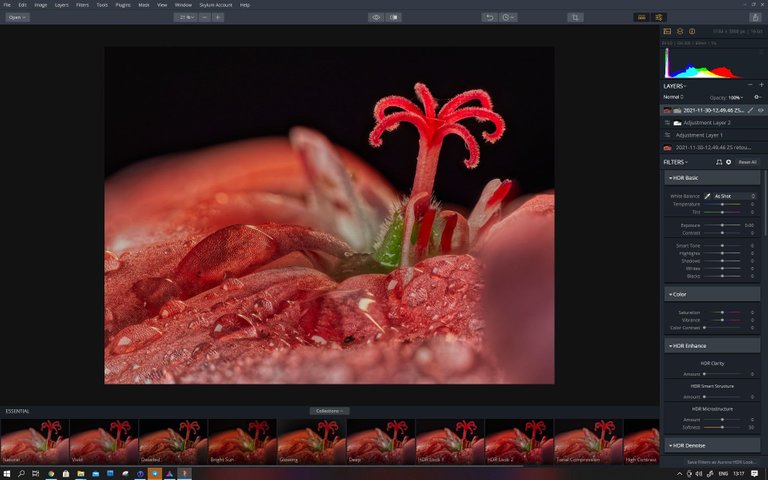Click the mask thumbnail of Adjustment Layer 2
768x480 pixels.
pos(677,122)
